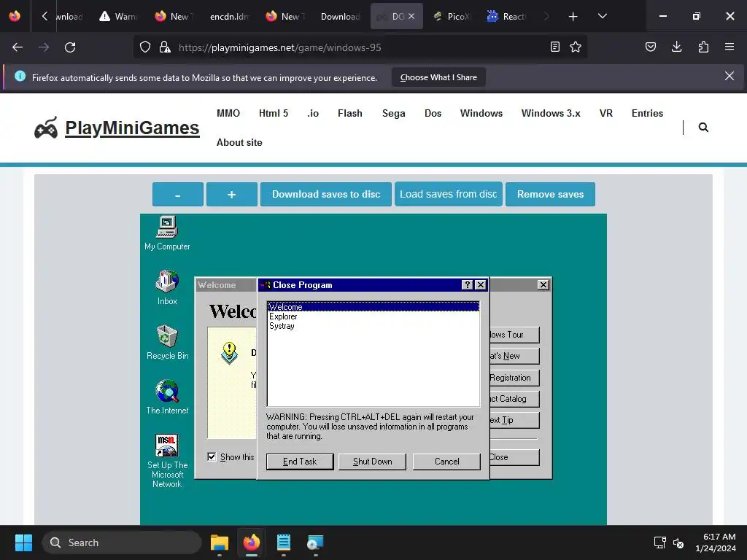Open the .io menu item

point(313,113)
